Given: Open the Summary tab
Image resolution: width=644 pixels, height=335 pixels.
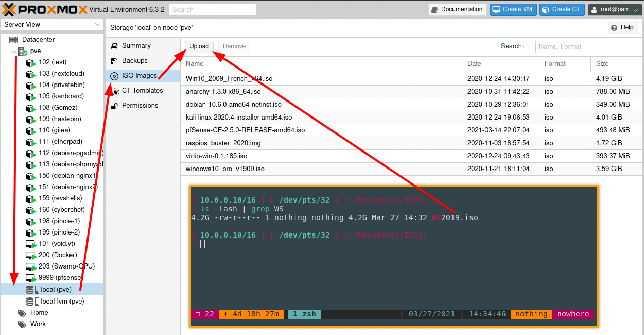Looking at the screenshot, I should [x=143, y=46].
